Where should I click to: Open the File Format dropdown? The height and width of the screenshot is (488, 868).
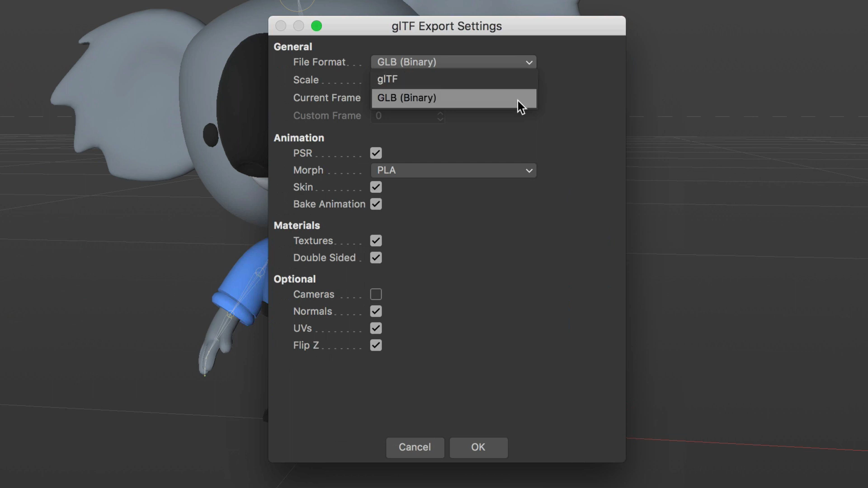453,62
